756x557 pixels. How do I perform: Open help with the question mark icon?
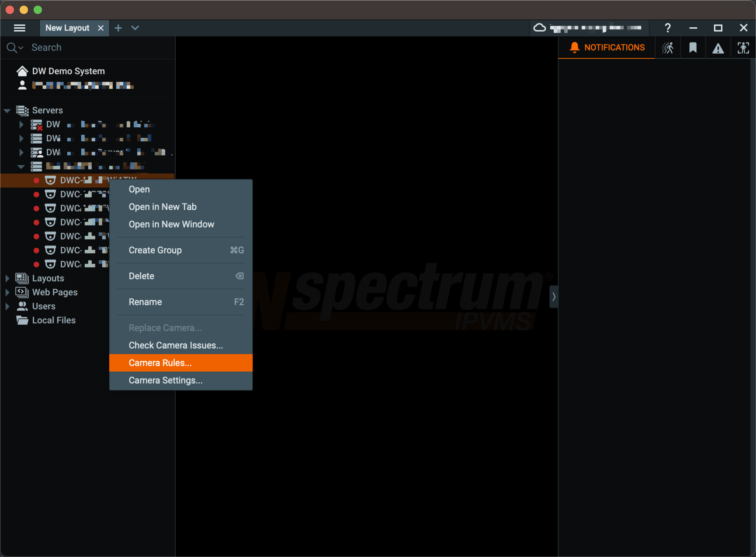click(667, 28)
